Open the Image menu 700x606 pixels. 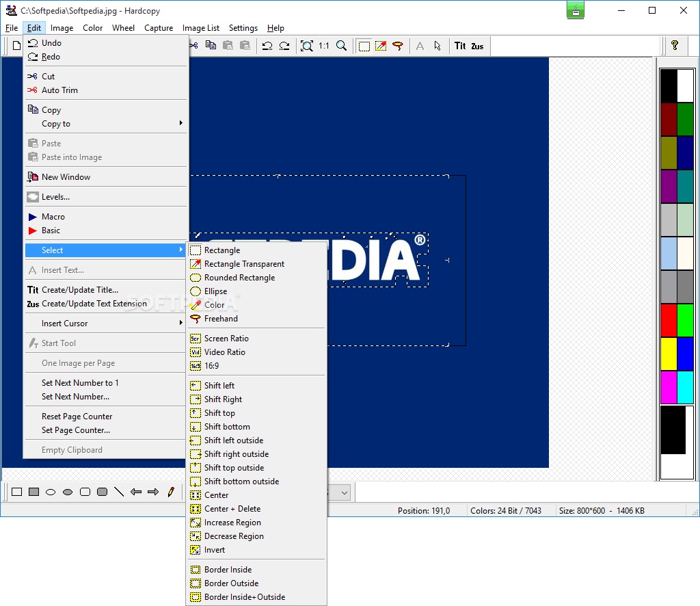62,27
